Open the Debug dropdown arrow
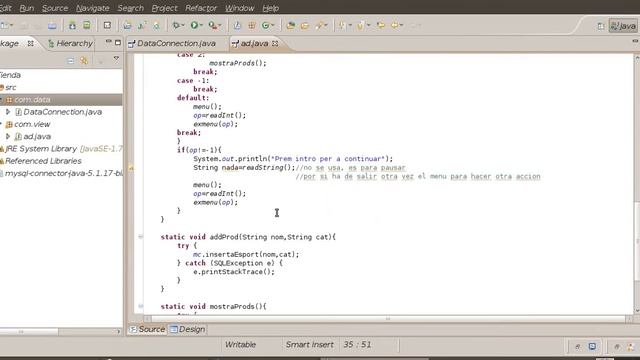Image resolution: width=640 pixels, height=360 pixels. (183, 25)
